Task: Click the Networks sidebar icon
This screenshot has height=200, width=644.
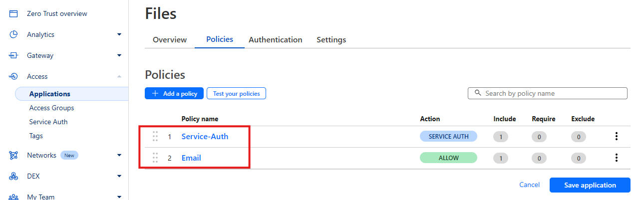Action: point(13,156)
